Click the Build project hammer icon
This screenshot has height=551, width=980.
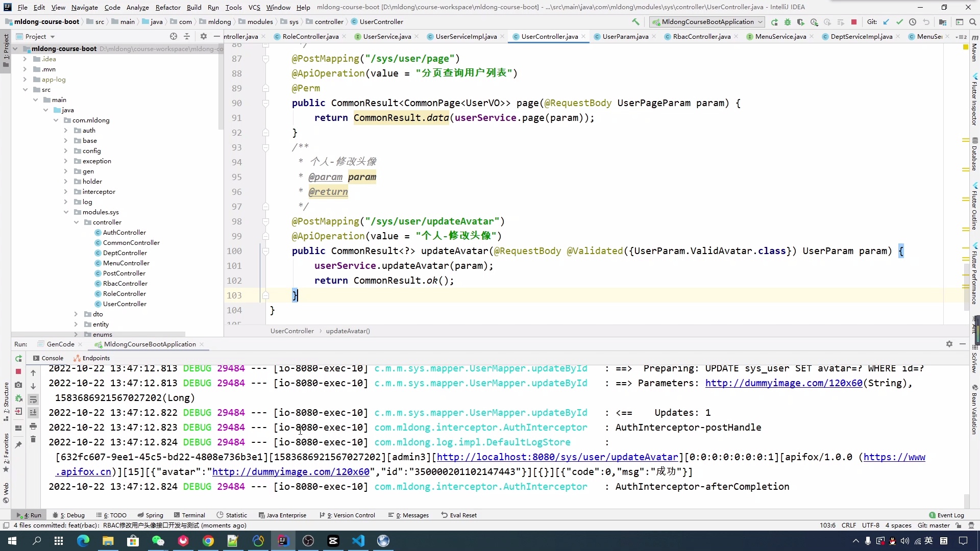pos(635,22)
